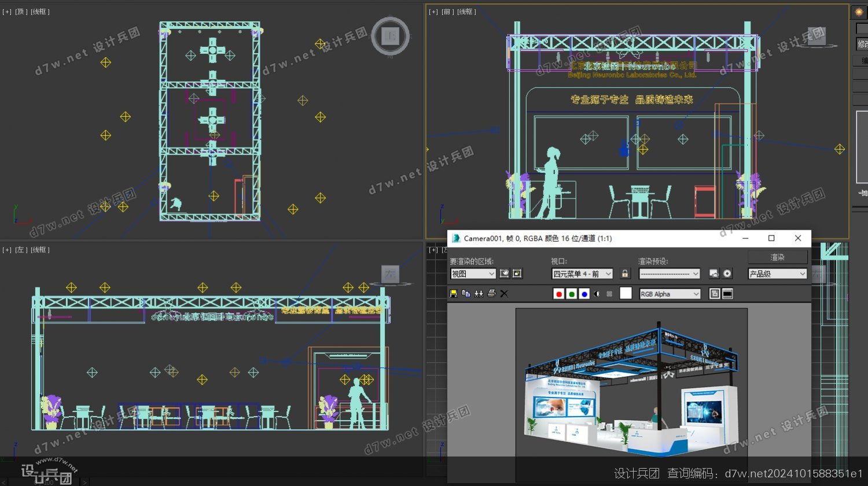Click the top viewport ViewCube
The width and height of the screenshot is (868, 486).
coord(390,36)
